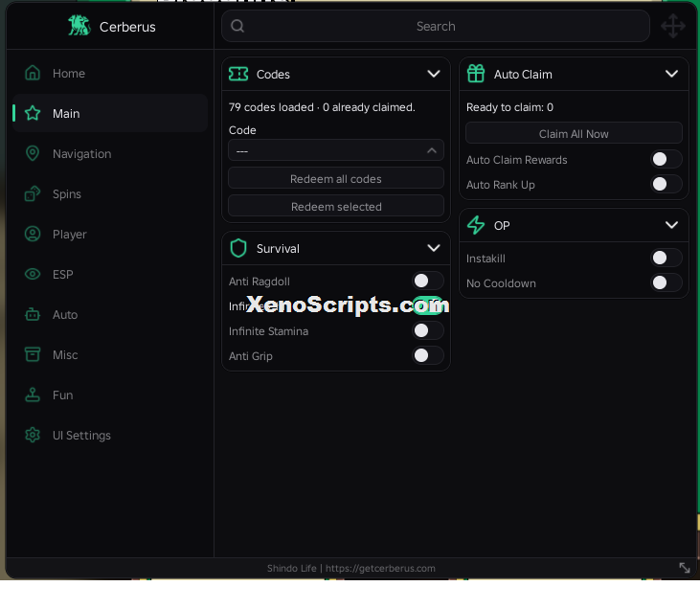This screenshot has width=700, height=609.
Task: Enable the Auto Rank Up toggle
Action: point(666,184)
